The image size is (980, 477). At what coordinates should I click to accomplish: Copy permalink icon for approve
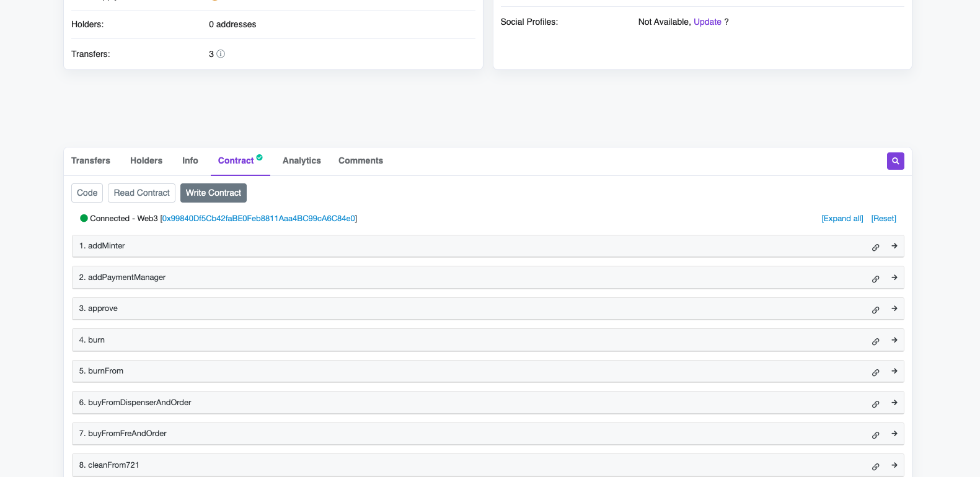[876, 310]
